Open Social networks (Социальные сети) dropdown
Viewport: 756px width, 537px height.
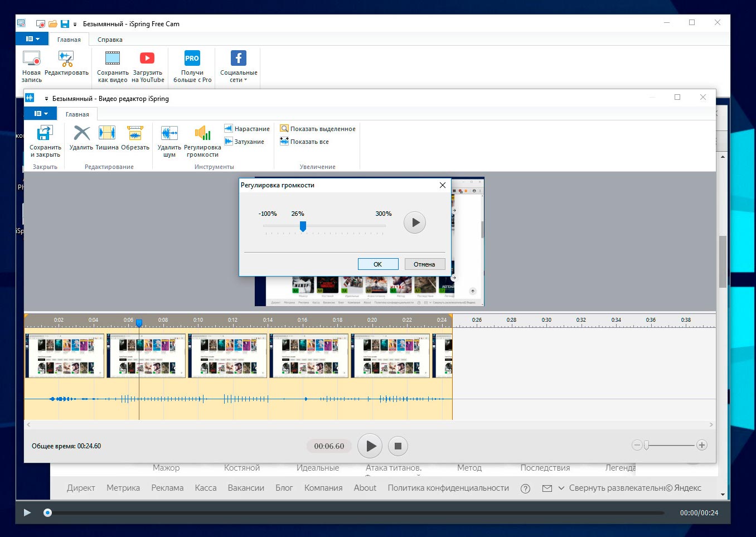tap(239, 67)
